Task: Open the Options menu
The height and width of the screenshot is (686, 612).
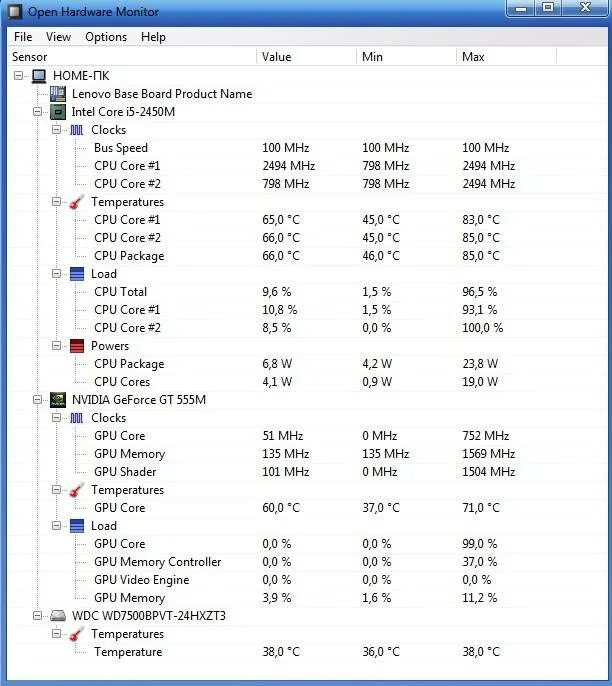Action: [106, 37]
